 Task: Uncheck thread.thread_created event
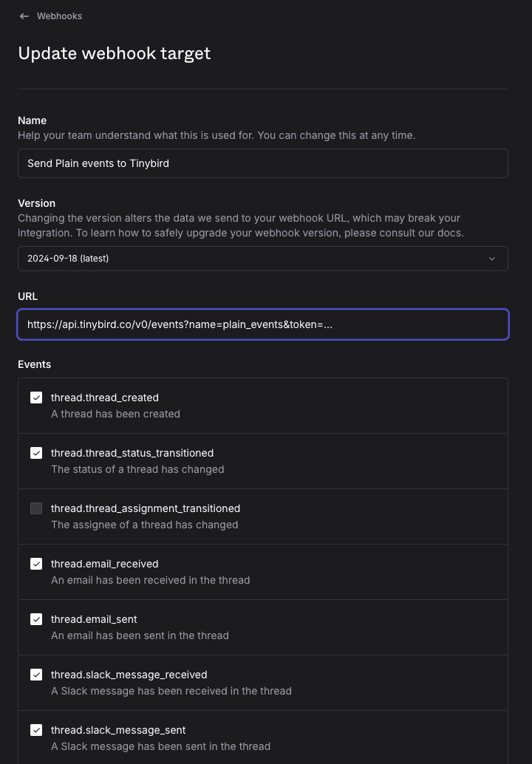pyautogui.click(x=36, y=398)
